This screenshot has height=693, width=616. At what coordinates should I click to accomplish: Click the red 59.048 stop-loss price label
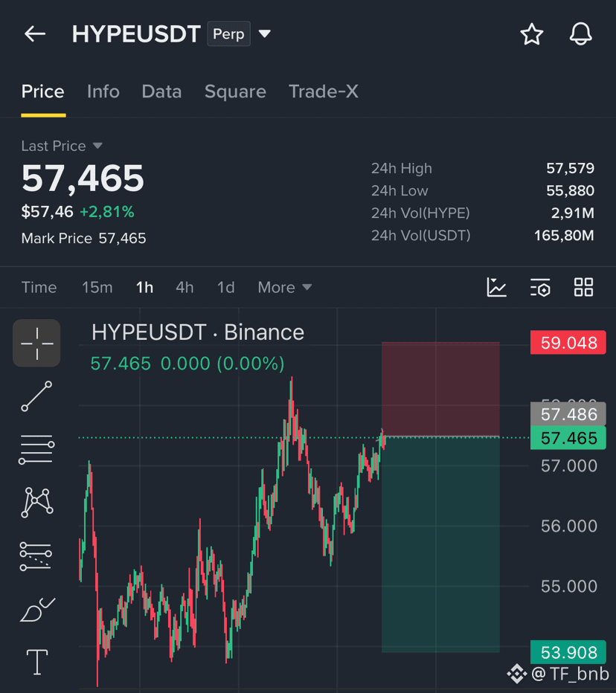(x=568, y=343)
